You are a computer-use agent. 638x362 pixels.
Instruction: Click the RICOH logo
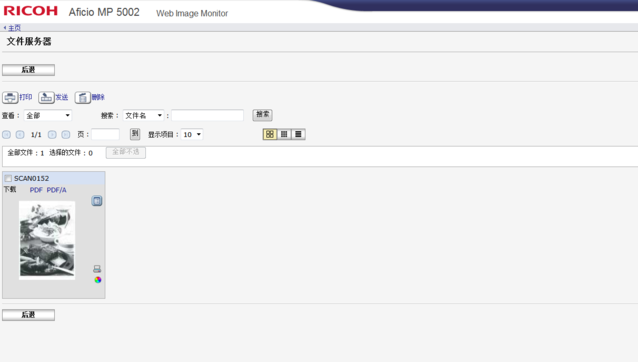pos(31,11)
